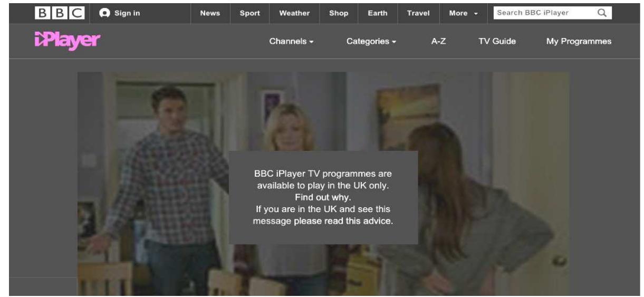Screen dimensions: 644x297
Task: Go to Sport section
Action: pyautogui.click(x=249, y=13)
